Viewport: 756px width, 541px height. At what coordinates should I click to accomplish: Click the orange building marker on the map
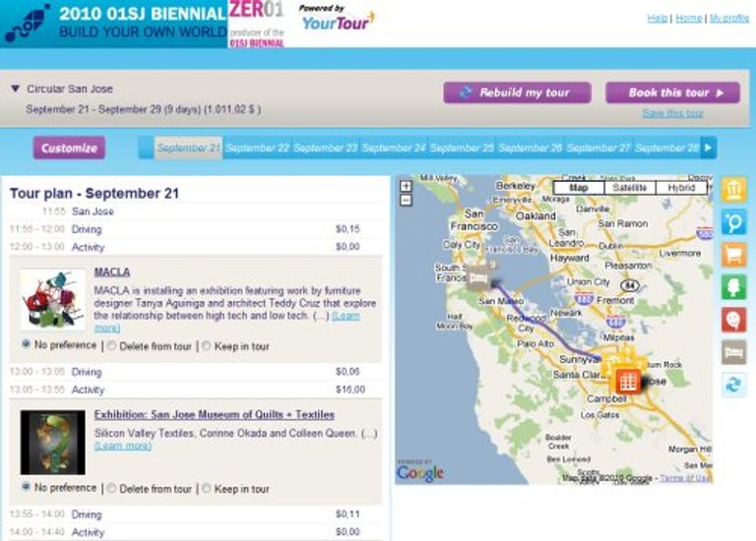pos(627,382)
